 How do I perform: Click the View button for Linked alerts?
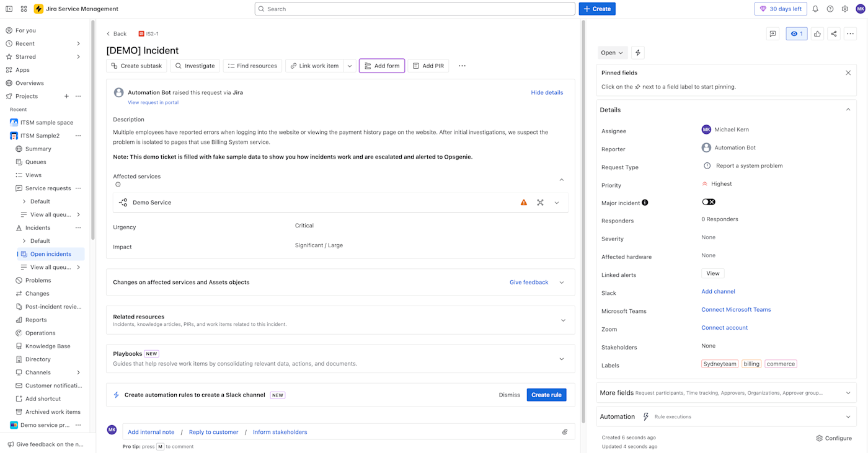tap(713, 273)
